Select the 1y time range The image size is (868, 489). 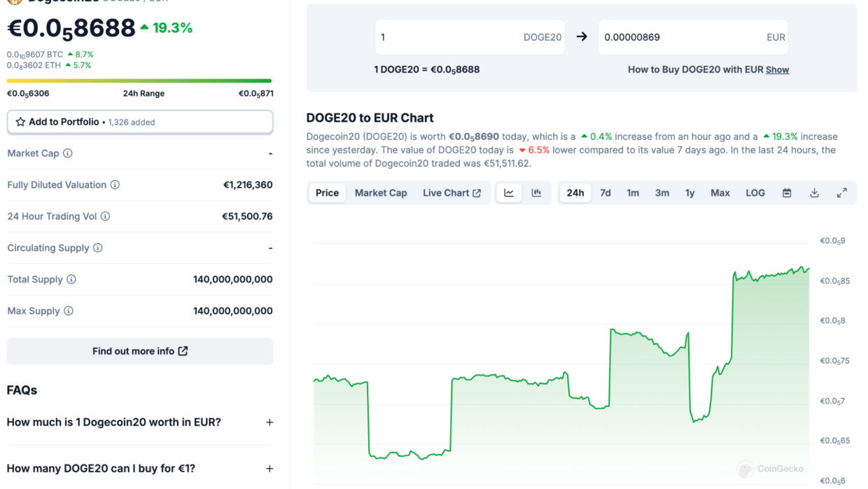pos(689,193)
